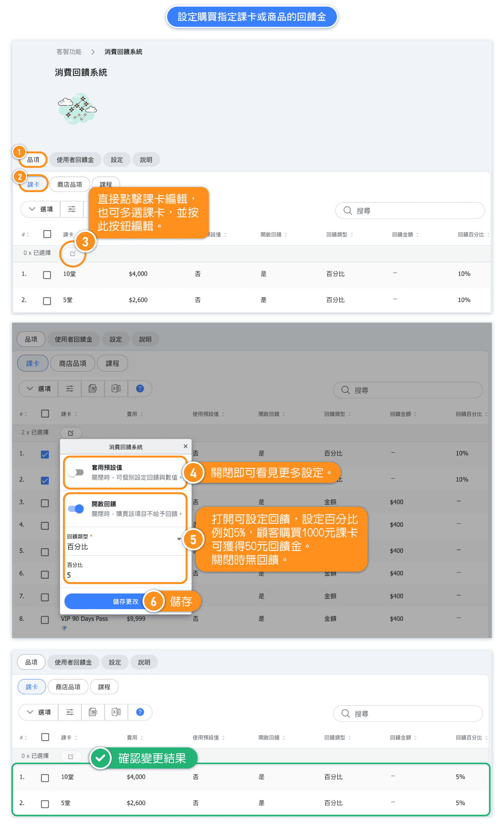The image size is (504, 829).
Task: Open the 選項 dropdown in the top panel
Action: coord(41,209)
